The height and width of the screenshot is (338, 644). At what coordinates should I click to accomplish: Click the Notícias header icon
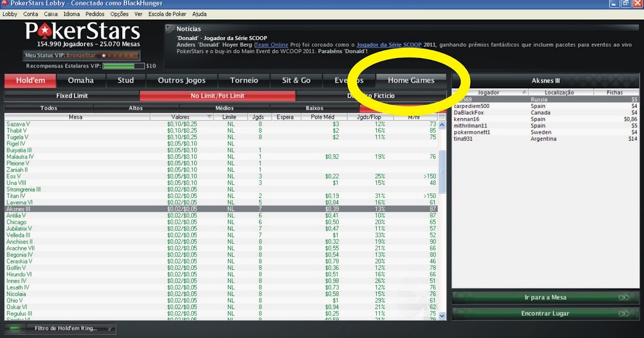point(170,28)
